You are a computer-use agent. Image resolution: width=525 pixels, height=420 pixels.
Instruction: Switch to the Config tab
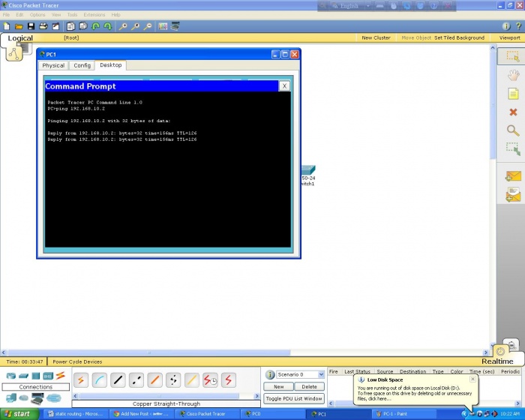tap(82, 65)
